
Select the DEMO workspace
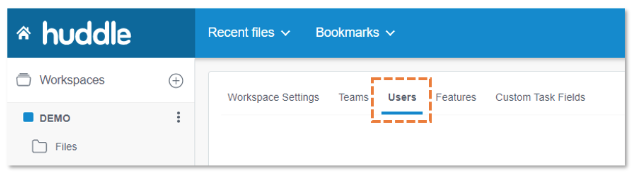55,118
